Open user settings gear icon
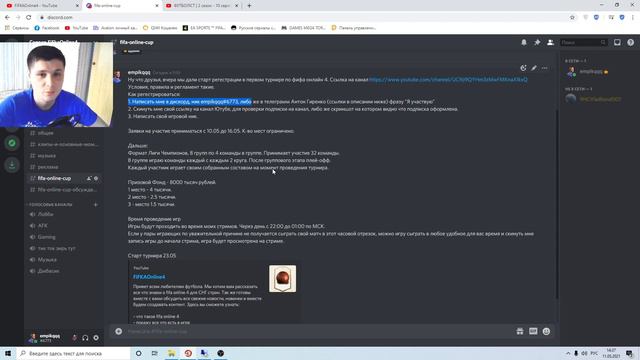Screen dimensions: 640x360 coord(96,338)
